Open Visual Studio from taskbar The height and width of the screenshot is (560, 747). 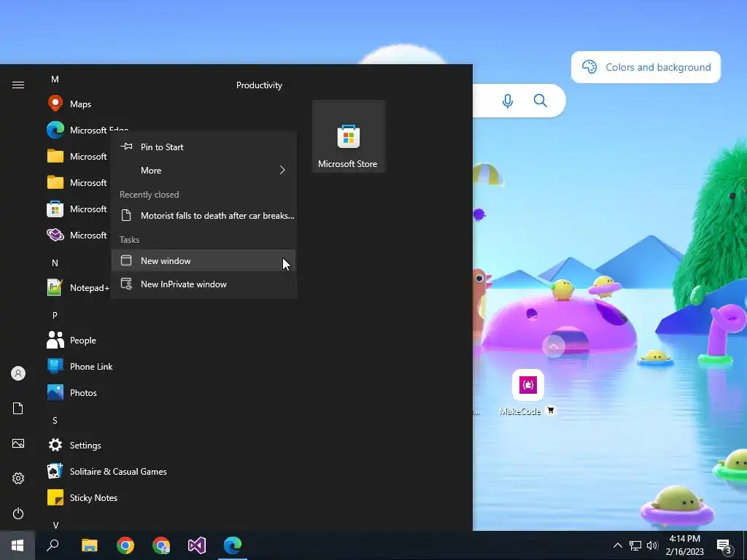point(197,545)
